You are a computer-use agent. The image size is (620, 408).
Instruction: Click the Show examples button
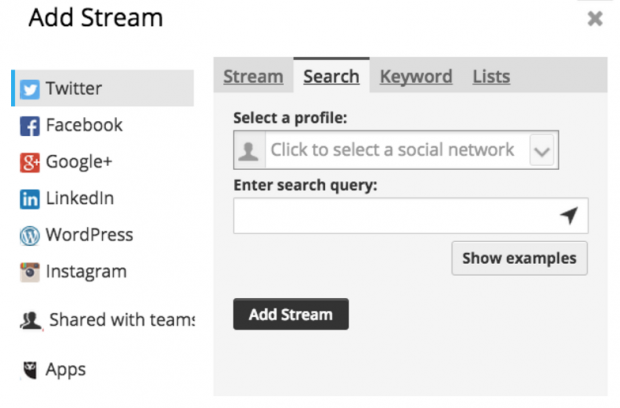519,258
